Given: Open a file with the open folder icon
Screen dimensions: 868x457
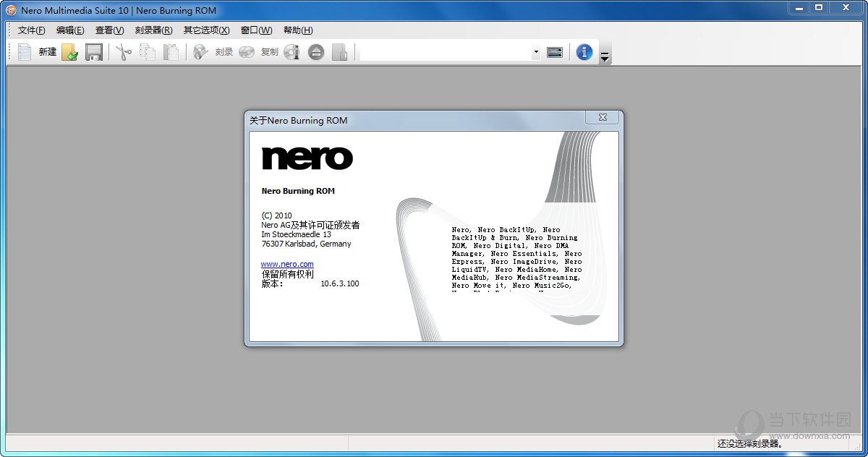Looking at the screenshot, I should (x=70, y=51).
